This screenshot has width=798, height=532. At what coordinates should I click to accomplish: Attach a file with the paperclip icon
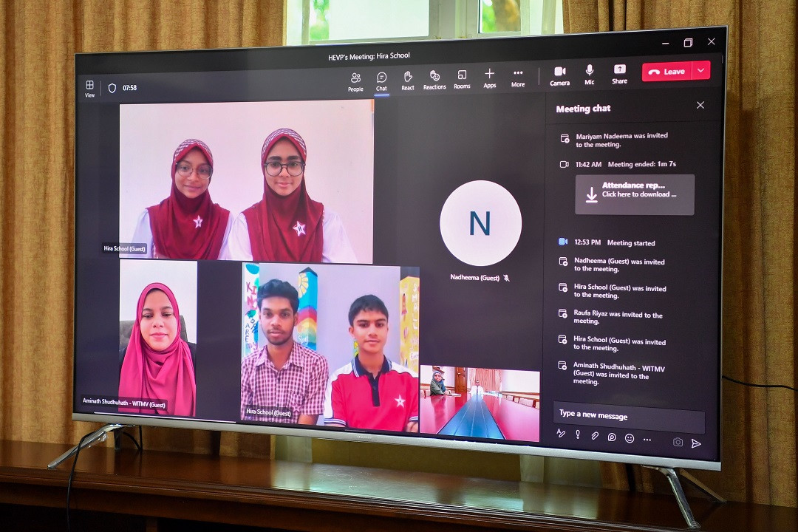[595, 436]
